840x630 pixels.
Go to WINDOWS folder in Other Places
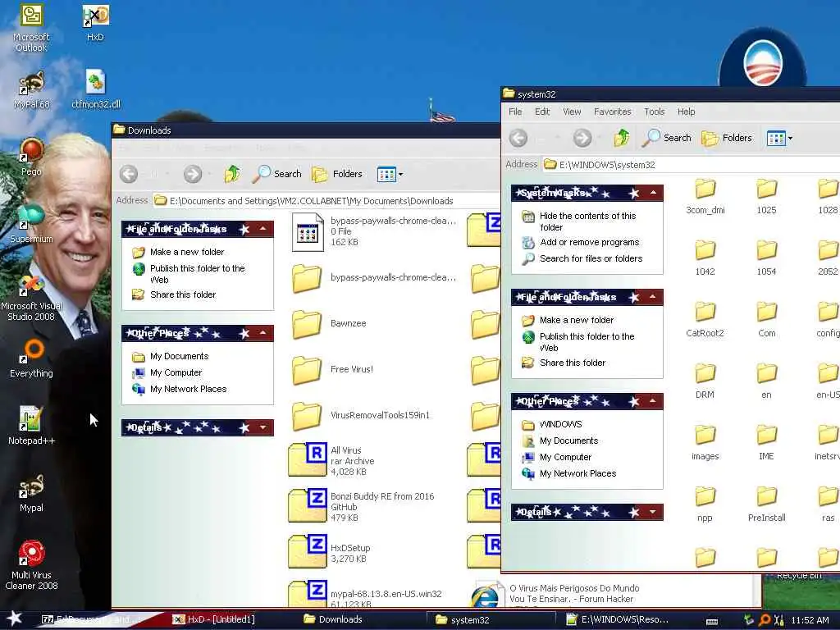(552, 424)
